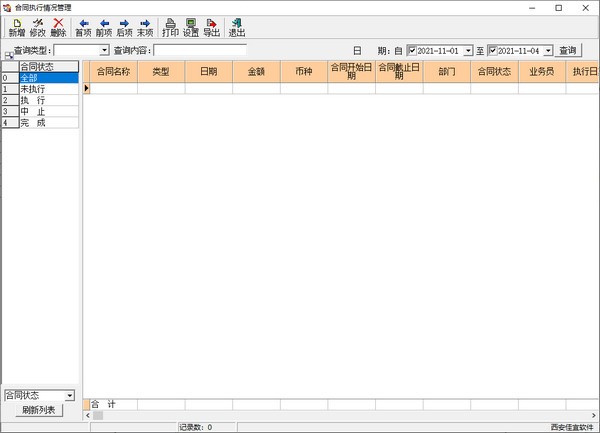
Task: Go to first record with 首项
Action: 83,27
